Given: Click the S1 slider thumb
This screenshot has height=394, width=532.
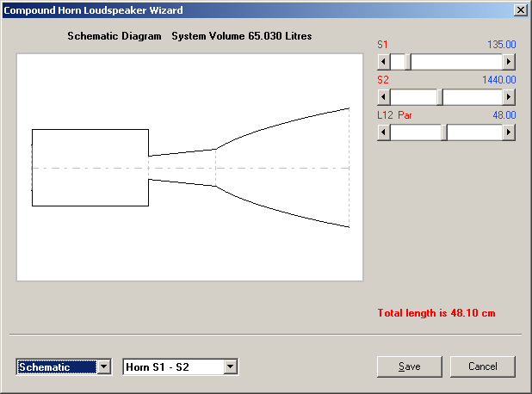Looking at the screenshot, I should click(x=408, y=62).
